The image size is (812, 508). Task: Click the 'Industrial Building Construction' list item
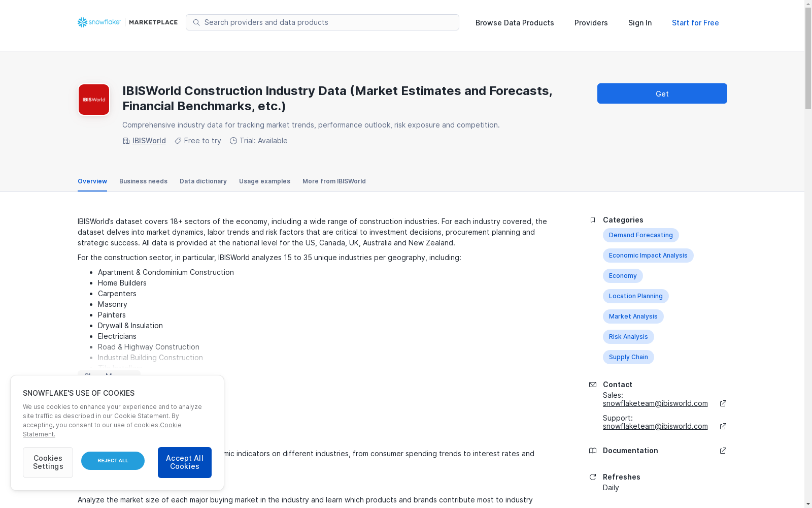pos(150,358)
